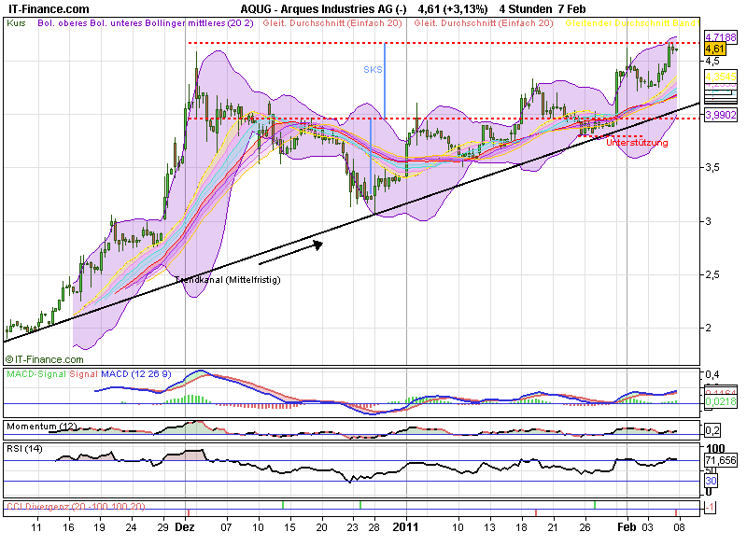
Task: Click the blue SKS annotation label
Action: pos(373,69)
